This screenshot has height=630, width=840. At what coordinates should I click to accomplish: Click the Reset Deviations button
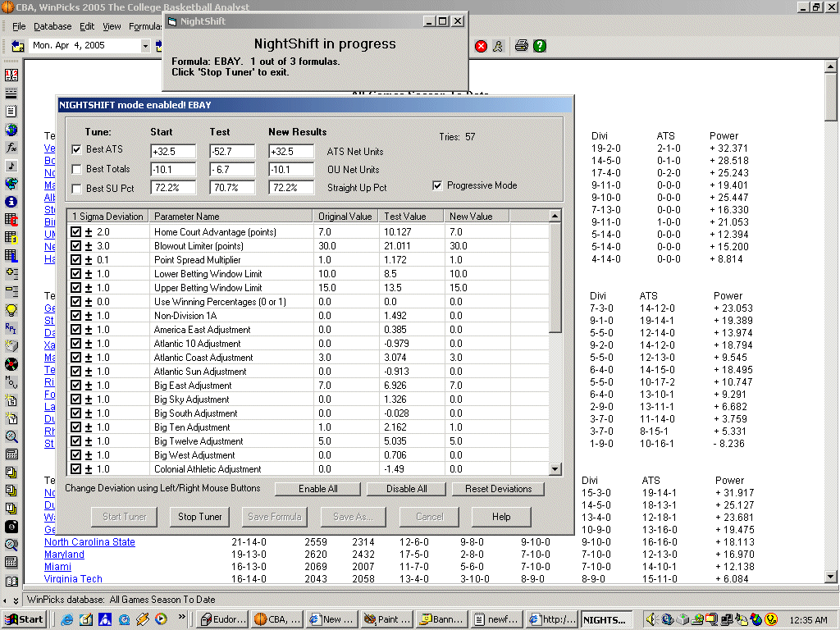498,489
